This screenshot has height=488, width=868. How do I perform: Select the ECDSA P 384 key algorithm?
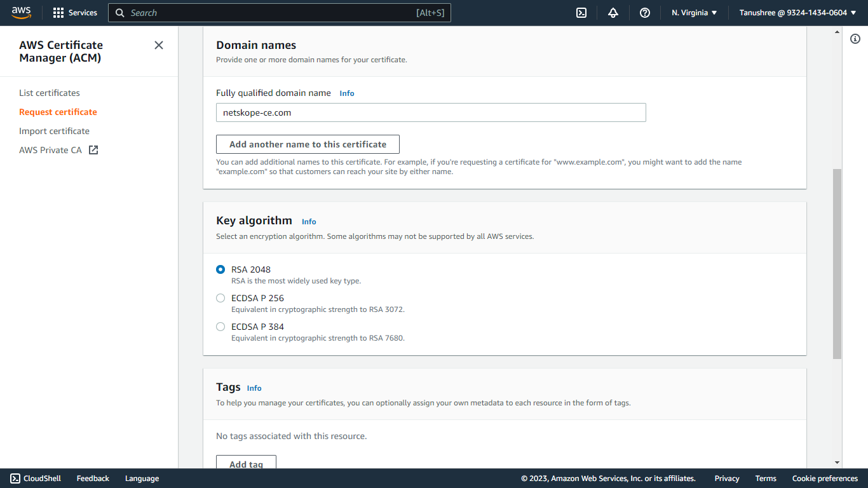coord(220,327)
